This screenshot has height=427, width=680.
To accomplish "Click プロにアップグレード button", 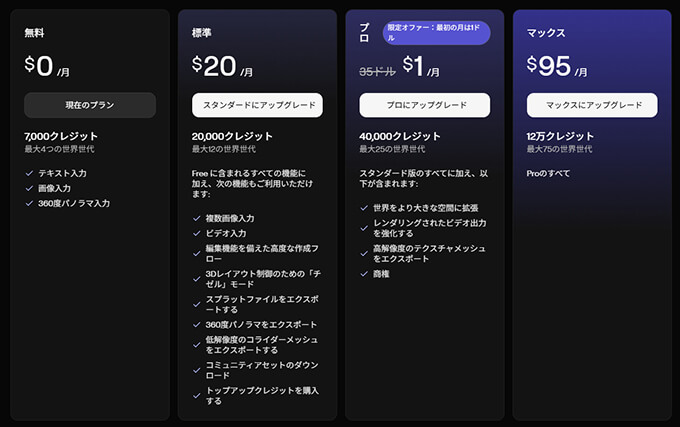I will (425, 105).
